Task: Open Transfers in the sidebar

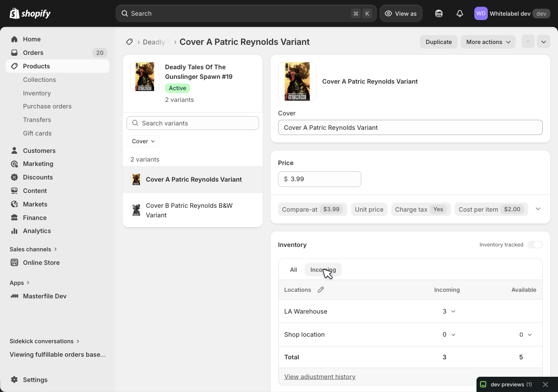Action: click(x=37, y=120)
